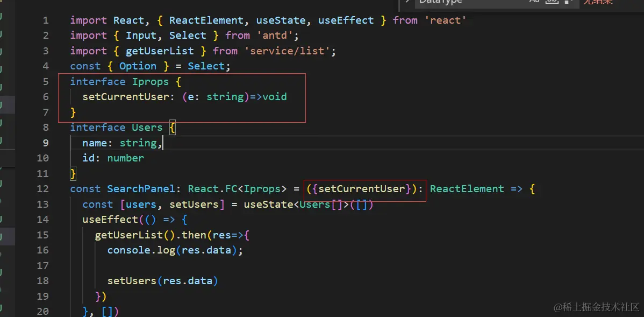Click 'useEffect' call on line 14
Image resolution: width=644 pixels, height=317 pixels.
pyautogui.click(x=110, y=220)
